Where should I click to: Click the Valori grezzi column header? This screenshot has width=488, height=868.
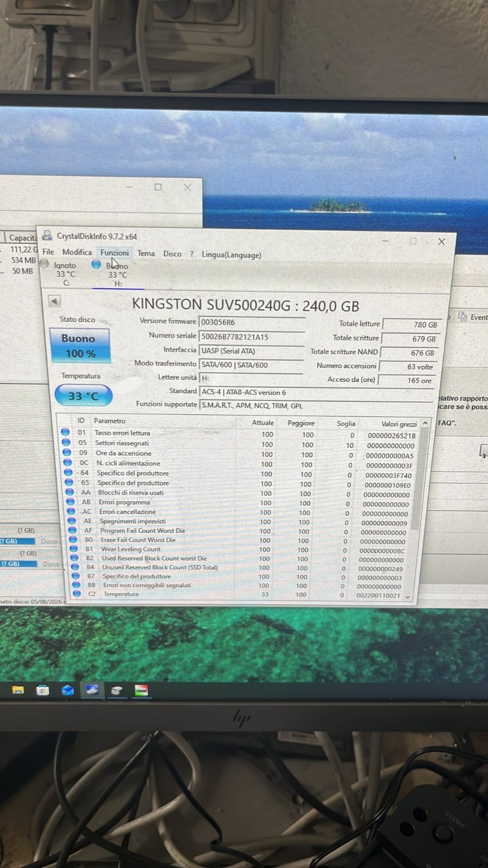click(x=399, y=424)
